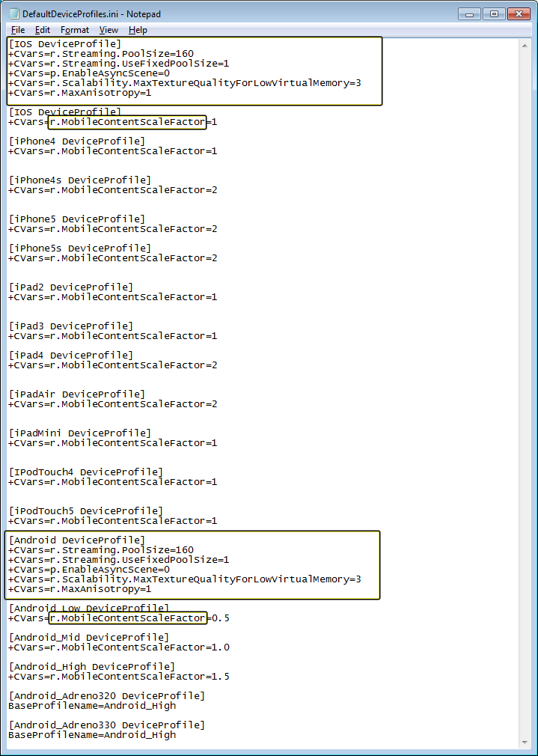538x756 pixels.
Task: Click the [Android_Adreno320 DeviceProfile] header line
Action: 106,695
